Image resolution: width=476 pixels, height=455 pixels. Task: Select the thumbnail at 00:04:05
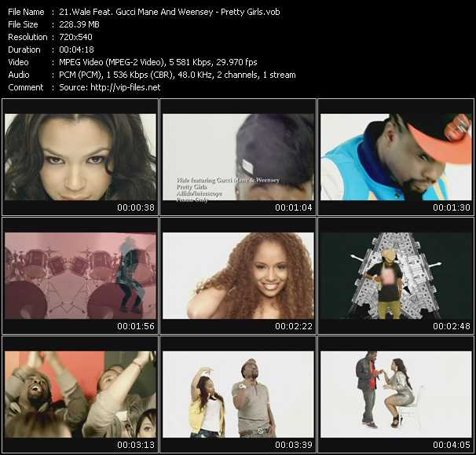click(396, 394)
